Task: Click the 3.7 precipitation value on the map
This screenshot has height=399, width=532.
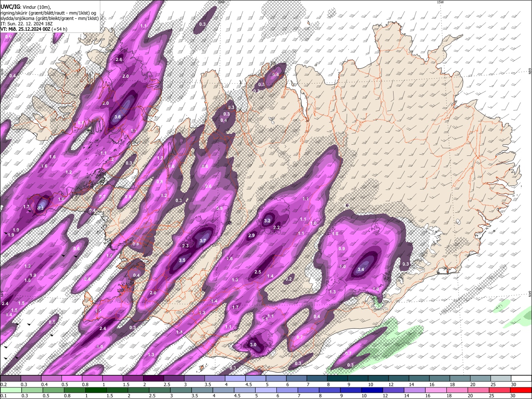Action: point(203,241)
